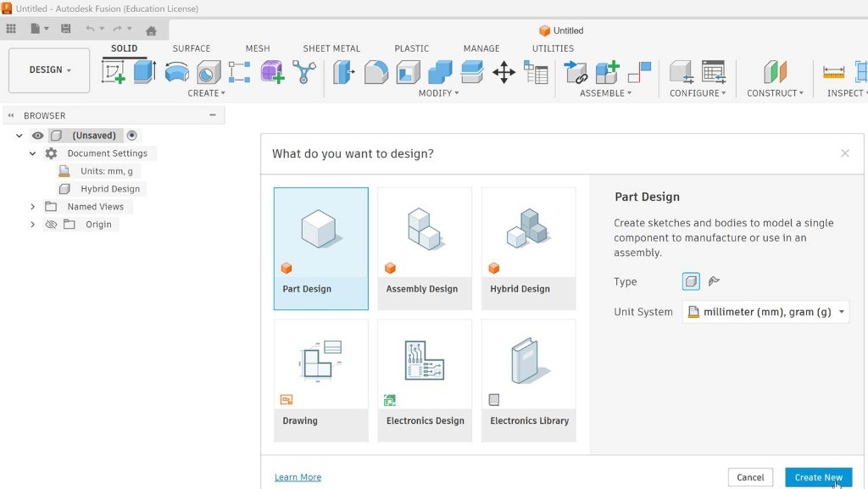Open the ASSEMBLE dropdown menu

605,93
